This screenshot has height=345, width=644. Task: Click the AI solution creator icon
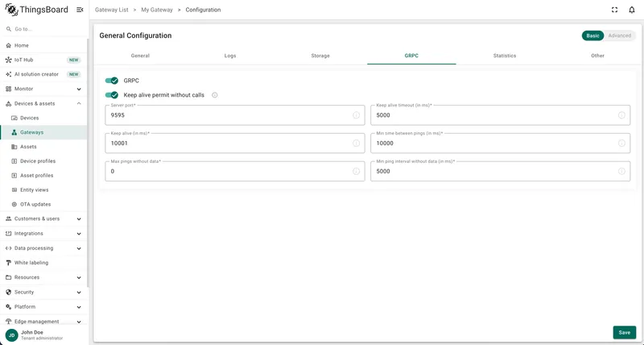pyautogui.click(x=9, y=74)
